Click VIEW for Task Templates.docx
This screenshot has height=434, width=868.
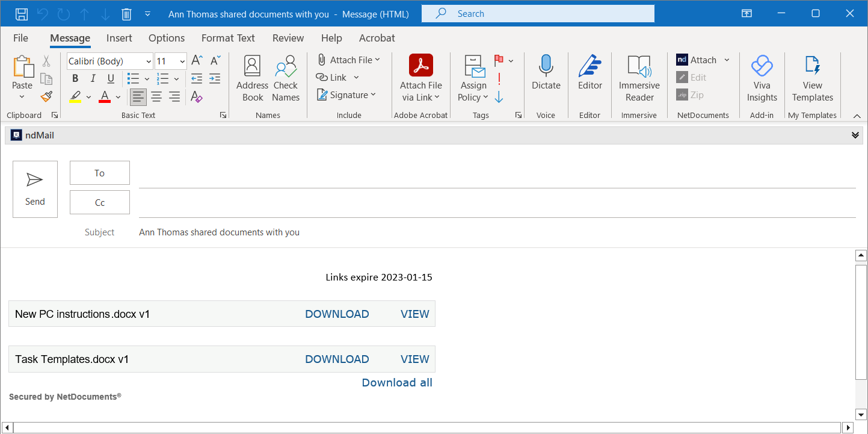coord(414,359)
